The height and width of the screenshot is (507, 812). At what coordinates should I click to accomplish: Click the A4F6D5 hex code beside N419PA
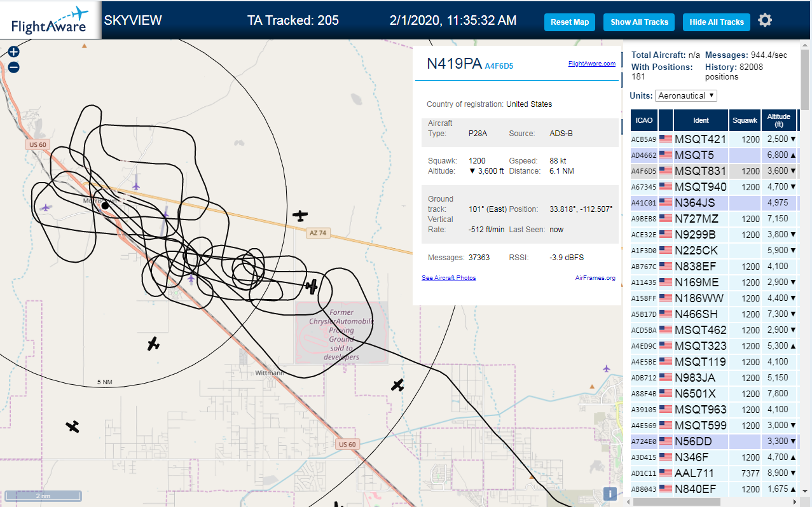[499, 66]
